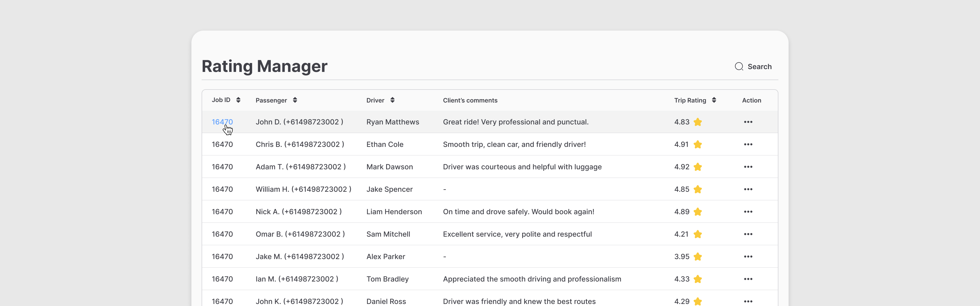This screenshot has height=306, width=980.
Task: Click three dots on Liam Henderson row
Action: coord(748,212)
